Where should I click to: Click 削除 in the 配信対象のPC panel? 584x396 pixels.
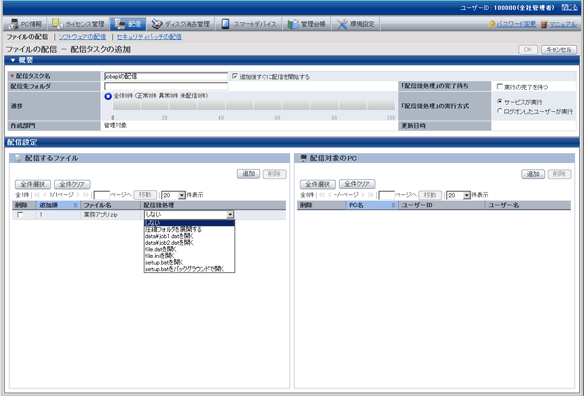point(559,174)
